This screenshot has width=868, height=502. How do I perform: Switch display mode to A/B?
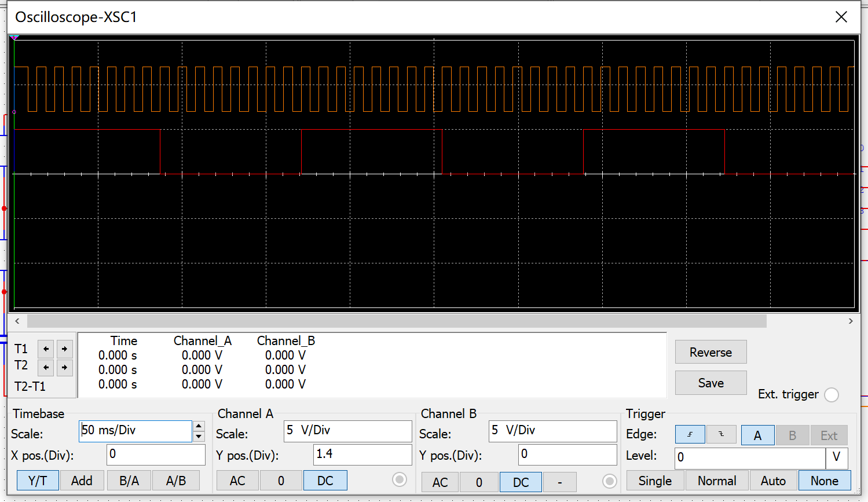176,481
